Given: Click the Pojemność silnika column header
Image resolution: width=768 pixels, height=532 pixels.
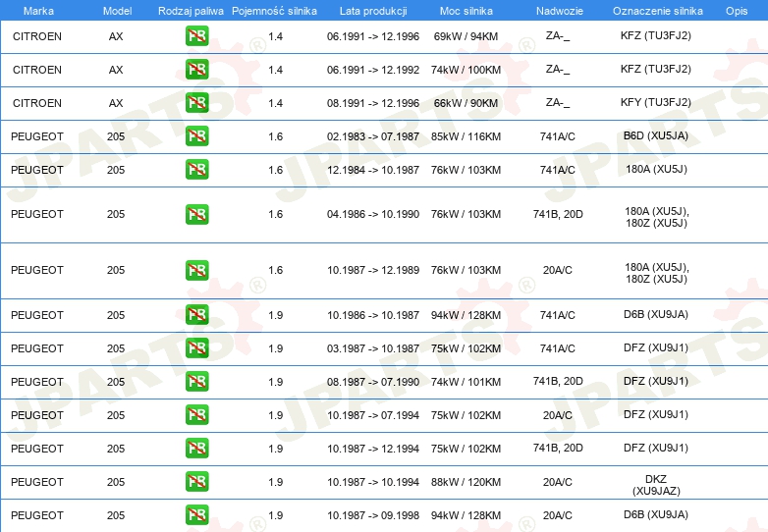Looking at the screenshot, I should [x=274, y=11].
